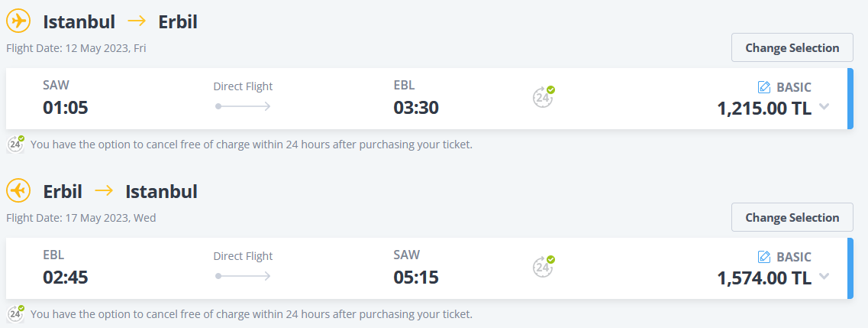Screen dimensions: 868x328
Task: Select the BASIC label on the outbound flight
Action: point(794,87)
